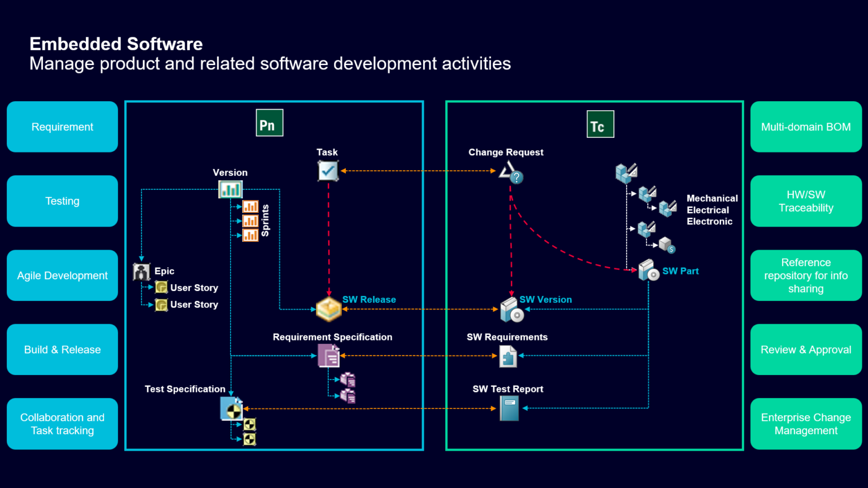Click the Change Request question-mark icon
The width and height of the screenshot is (868, 488).
click(x=511, y=173)
